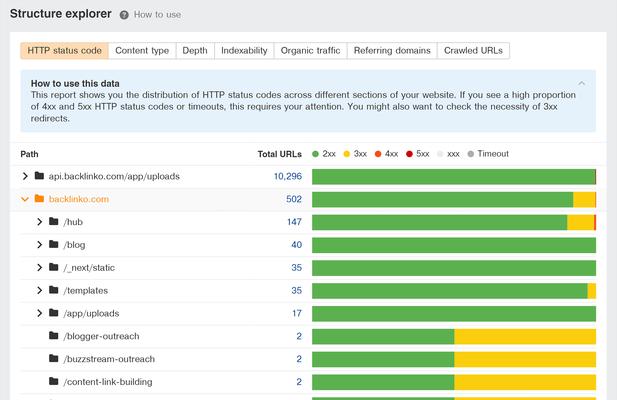
Task: Click the /templates folder icon
Action: tap(54, 289)
